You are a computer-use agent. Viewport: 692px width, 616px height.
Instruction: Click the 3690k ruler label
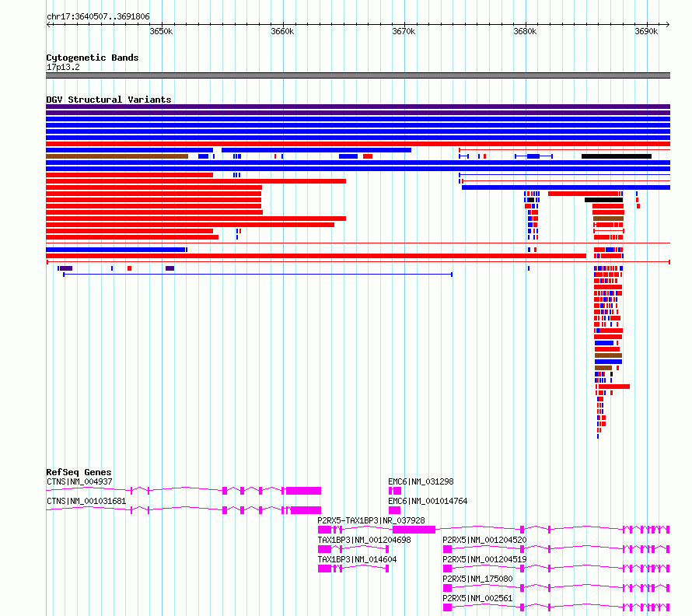coord(646,31)
